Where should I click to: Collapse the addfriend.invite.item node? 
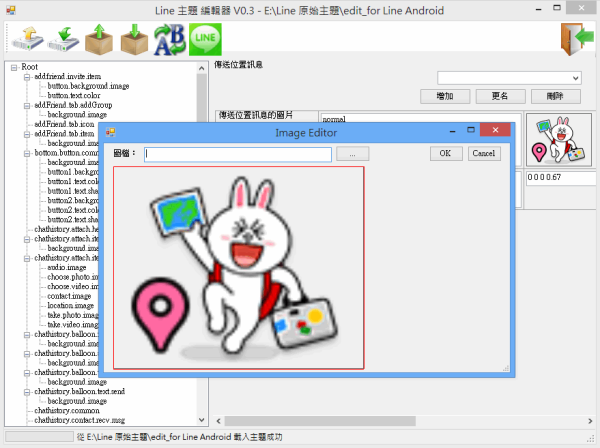[27, 77]
